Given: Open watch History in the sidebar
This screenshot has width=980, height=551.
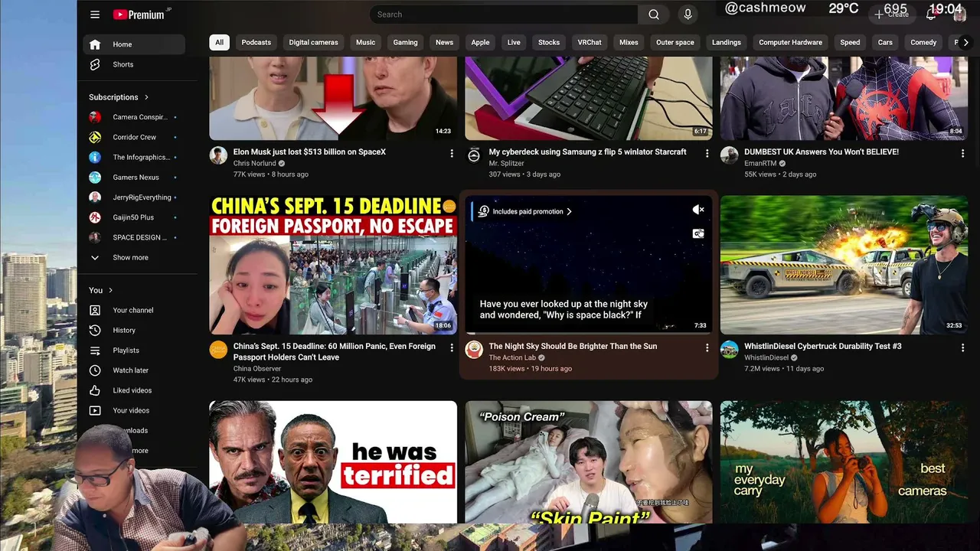Looking at the screenshot, I should tap(134, 330).
